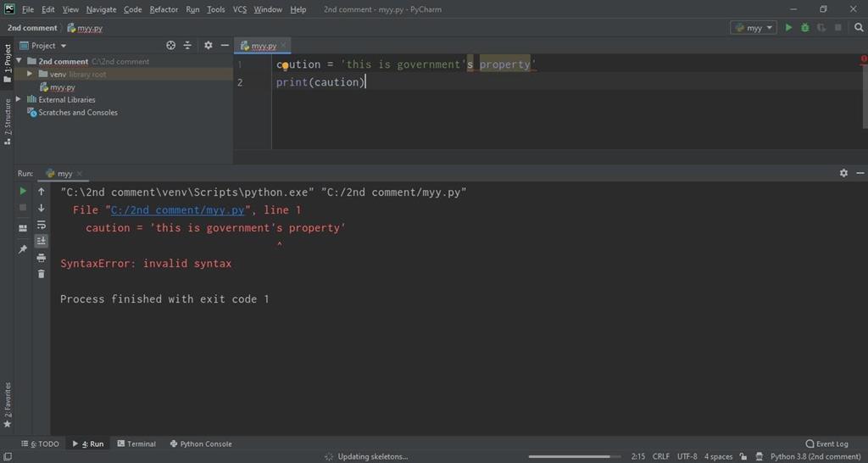Screen dimensions: 868x463
Task: Open the Tools menu
Action: (x=216, y=9)
